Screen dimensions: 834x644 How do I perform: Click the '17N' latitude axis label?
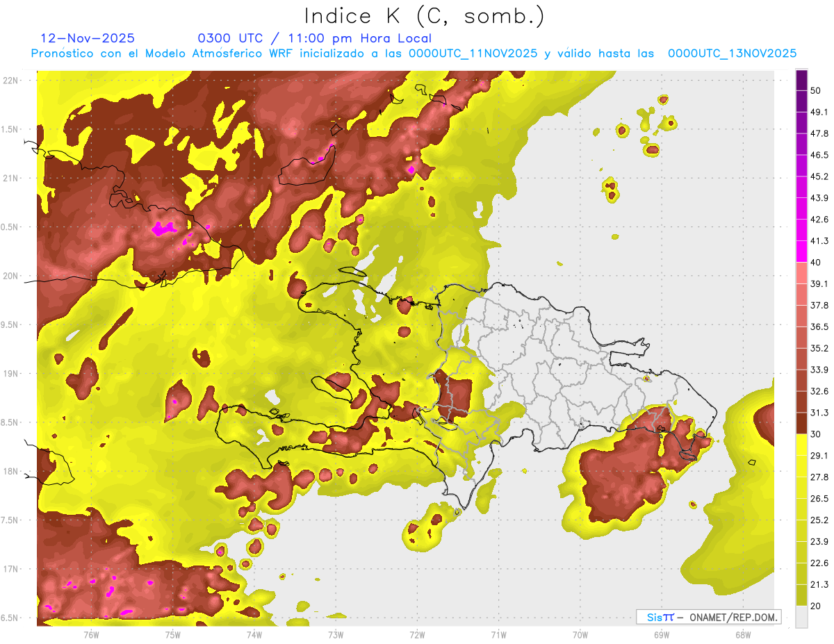tap(11, 569)
